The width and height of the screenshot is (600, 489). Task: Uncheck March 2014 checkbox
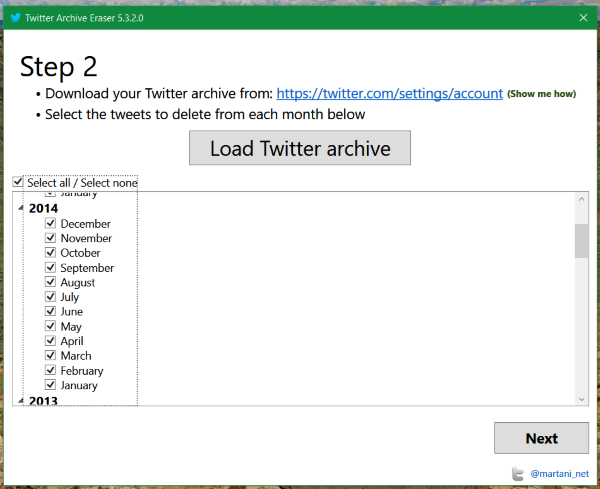[x=50, y=355]
